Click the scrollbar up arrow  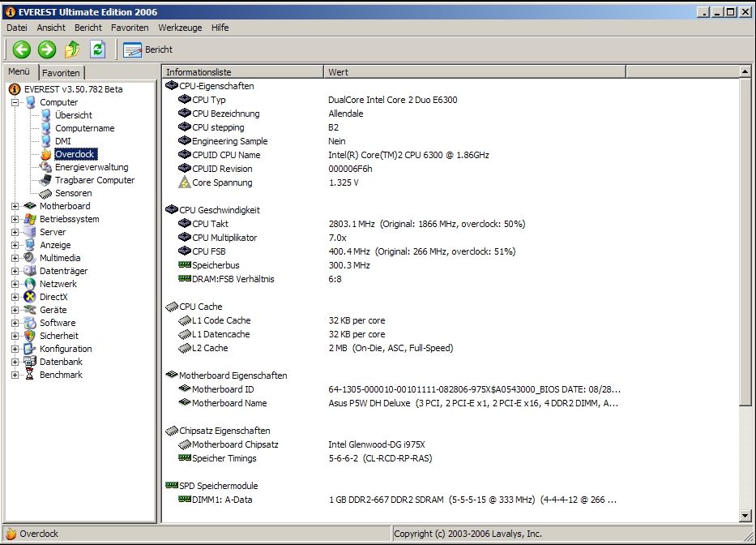click(745, 72)
